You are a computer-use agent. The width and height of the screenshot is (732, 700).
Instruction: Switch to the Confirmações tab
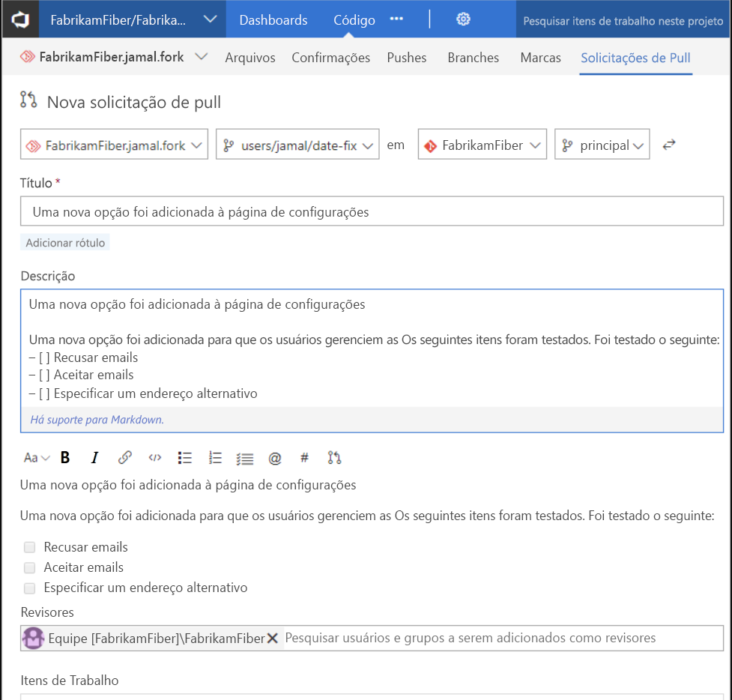coord(330,57)
